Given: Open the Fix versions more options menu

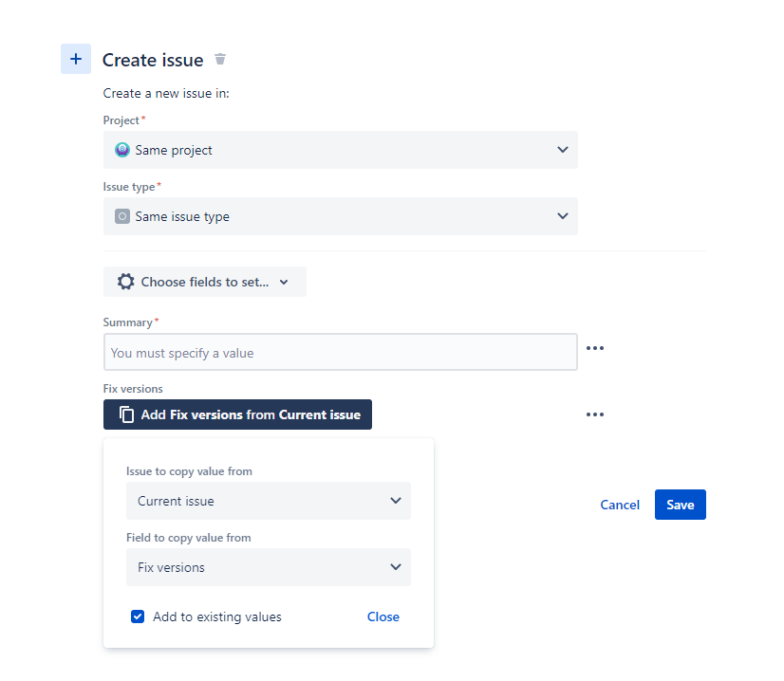Looking at the screenshot, I should [x=595, y=414].
